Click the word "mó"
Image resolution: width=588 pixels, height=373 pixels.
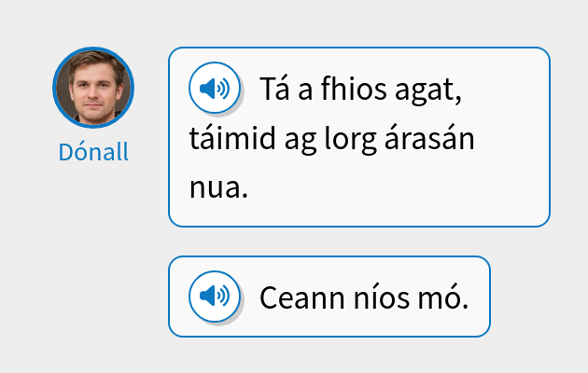(444, 298)
